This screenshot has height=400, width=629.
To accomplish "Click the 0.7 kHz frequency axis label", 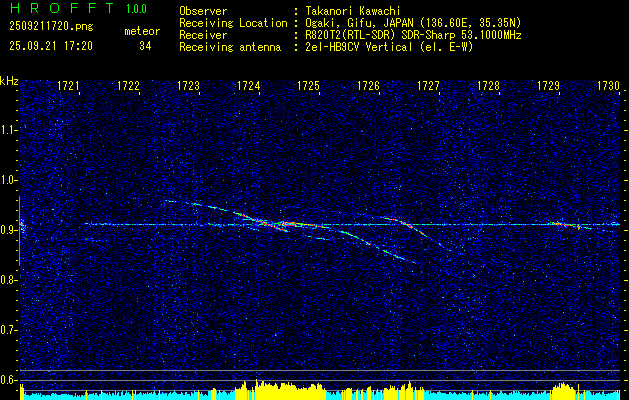I will tap(8, 330).
